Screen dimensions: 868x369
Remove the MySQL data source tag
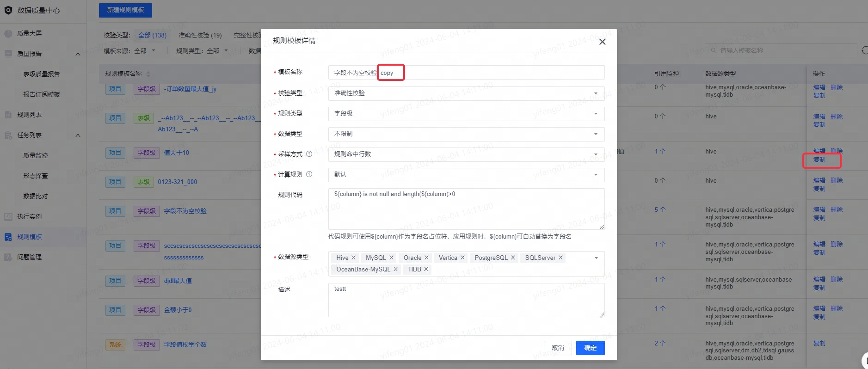[391, 258]
